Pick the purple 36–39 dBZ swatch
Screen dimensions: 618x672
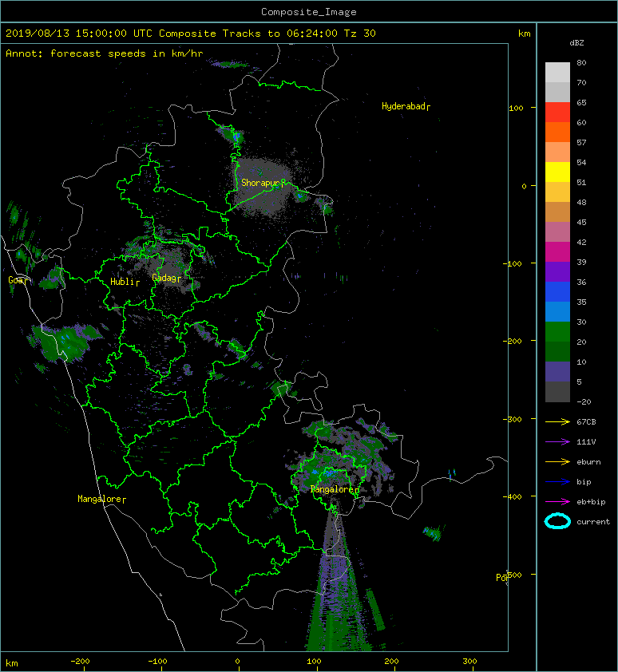(557, 271)
